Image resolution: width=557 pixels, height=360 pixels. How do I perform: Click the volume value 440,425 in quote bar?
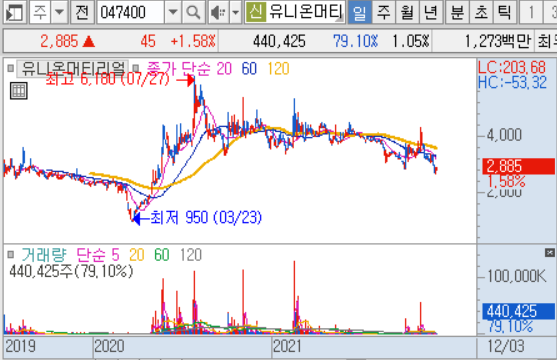pos(279,41)
